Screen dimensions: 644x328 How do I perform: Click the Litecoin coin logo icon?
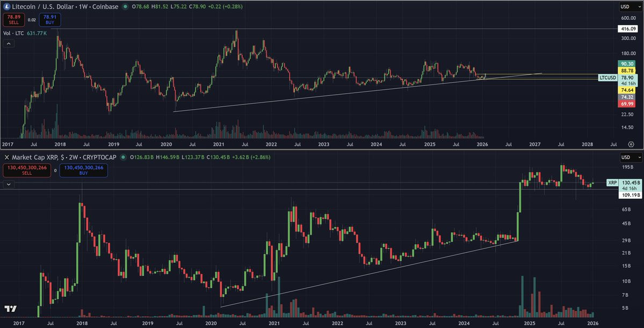(x=6, y=6)
